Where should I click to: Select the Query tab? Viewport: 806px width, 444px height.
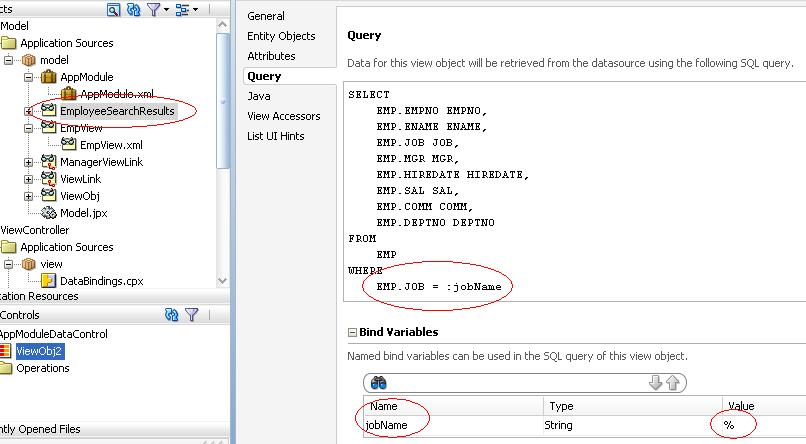pyautogui.click(x=264, y=76)
